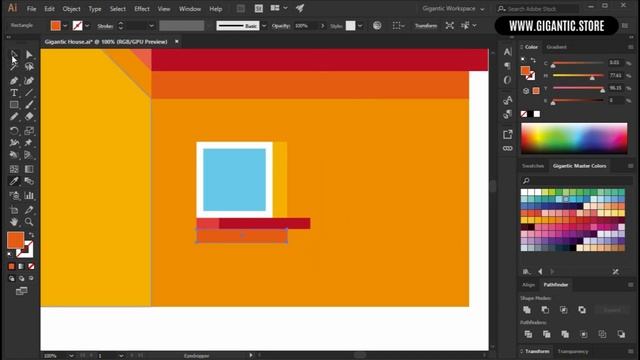
Task: Open the File menu
Action: click(31, 9)
